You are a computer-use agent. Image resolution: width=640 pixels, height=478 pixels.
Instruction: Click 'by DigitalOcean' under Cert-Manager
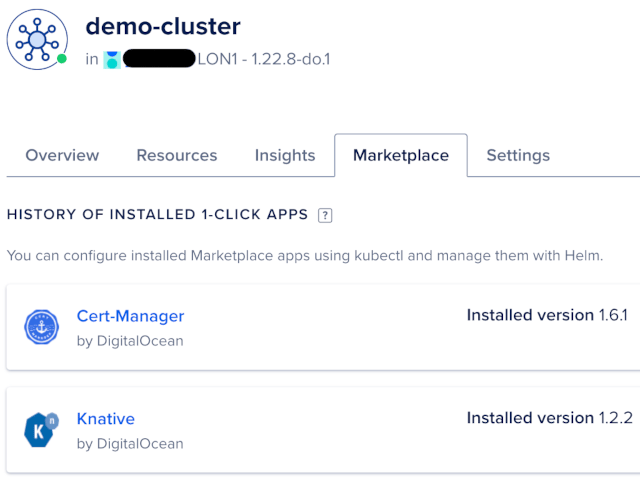pos(130,341)
